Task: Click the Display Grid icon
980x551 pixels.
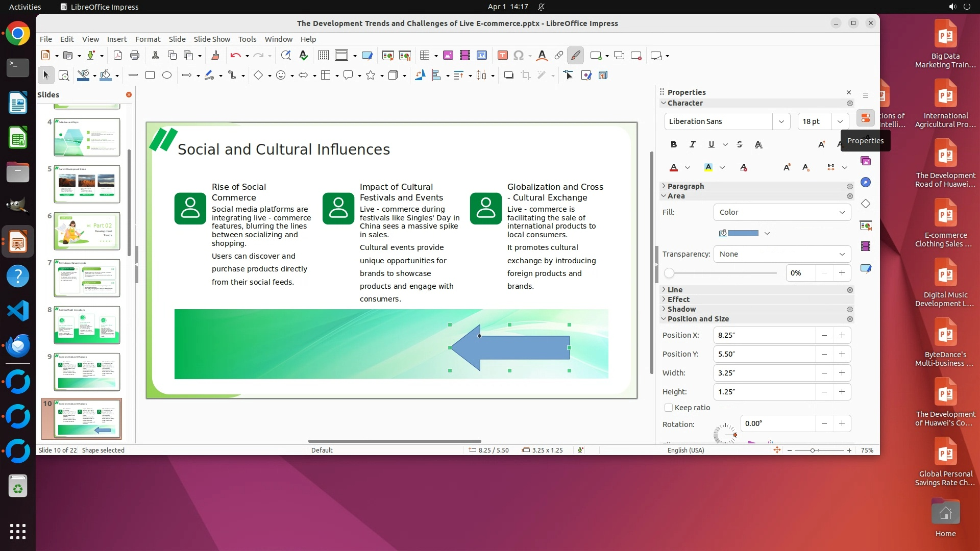Action: click(323, 56)
